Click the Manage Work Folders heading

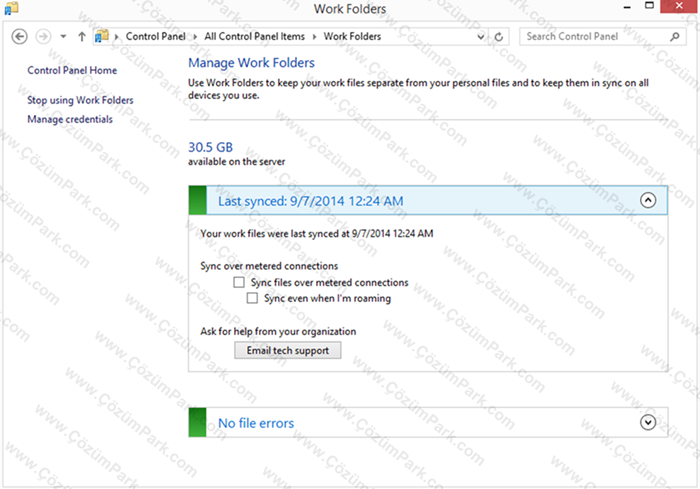[x=251, y=63]
